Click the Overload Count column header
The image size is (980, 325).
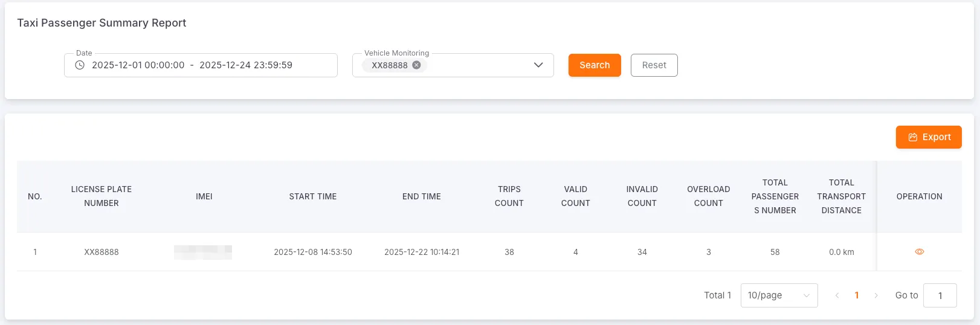(x=708, y=196)
